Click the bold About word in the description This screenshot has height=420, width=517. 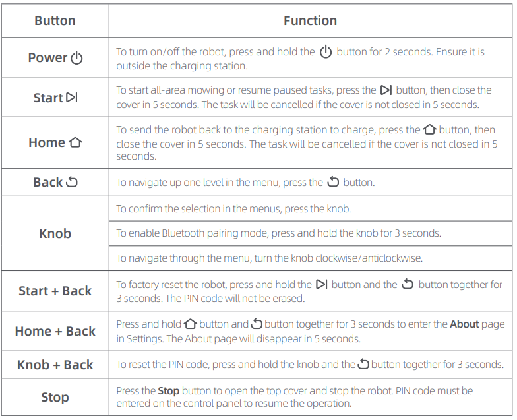pyautogui.click(x=463, y=324)
